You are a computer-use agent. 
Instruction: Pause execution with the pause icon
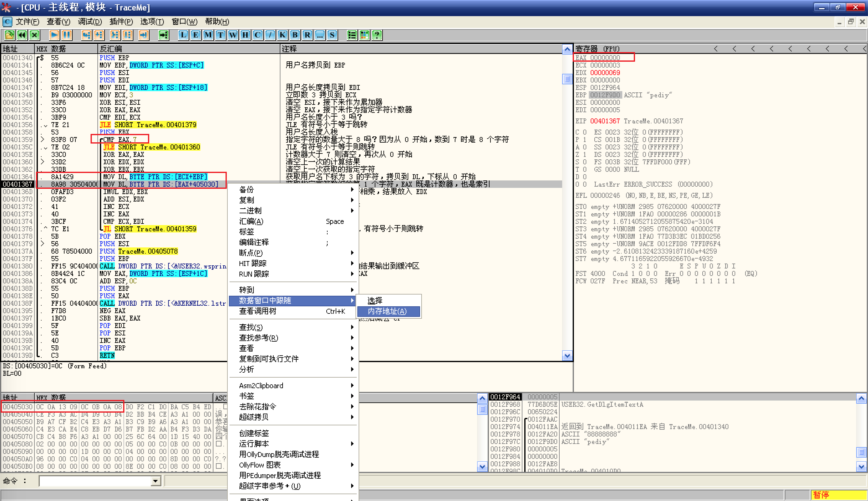(x=66, y=35)
